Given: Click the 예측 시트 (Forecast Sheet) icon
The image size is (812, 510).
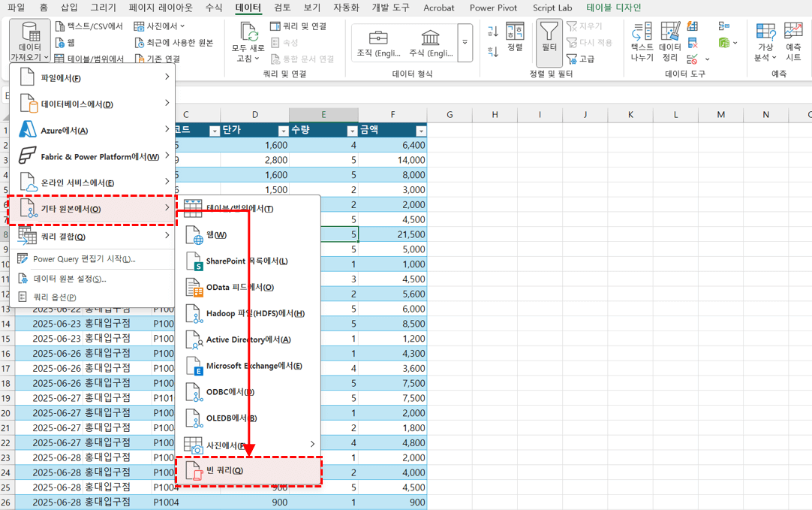Looking at the screenshot, I should click(792, 41).
